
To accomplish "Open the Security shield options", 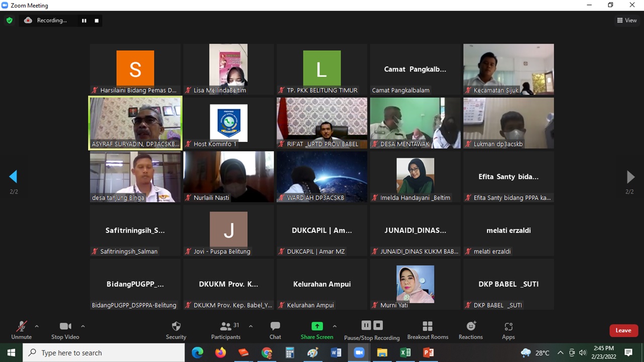I will click(176, 330).
